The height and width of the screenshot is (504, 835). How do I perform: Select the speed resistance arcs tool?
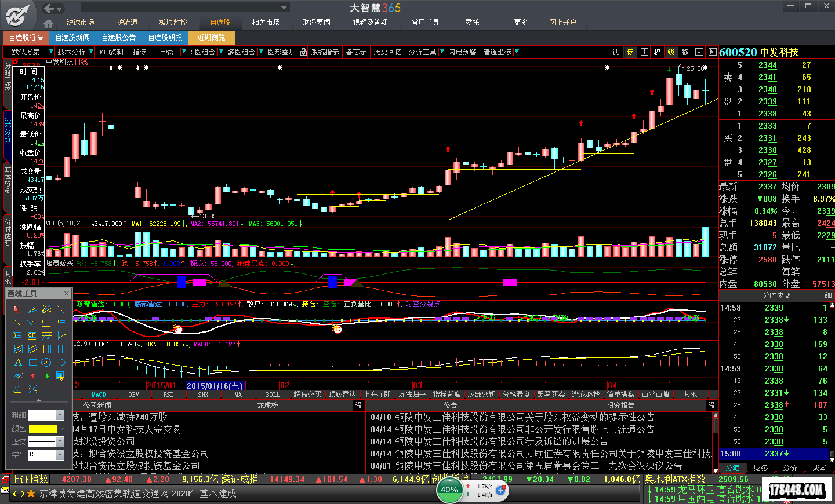pos(18,376)
